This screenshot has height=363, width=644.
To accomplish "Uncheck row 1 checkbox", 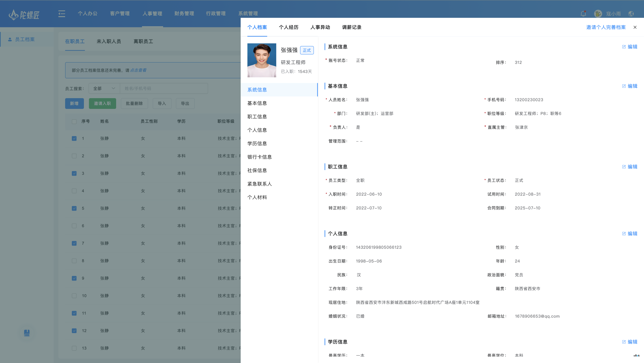I will (x=74, y=138).
